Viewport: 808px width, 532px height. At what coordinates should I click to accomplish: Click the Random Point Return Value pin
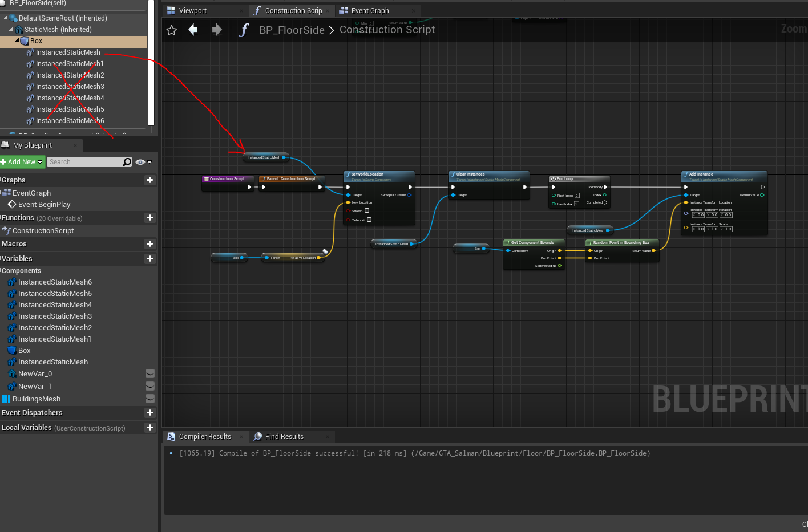tap(653, 251)
